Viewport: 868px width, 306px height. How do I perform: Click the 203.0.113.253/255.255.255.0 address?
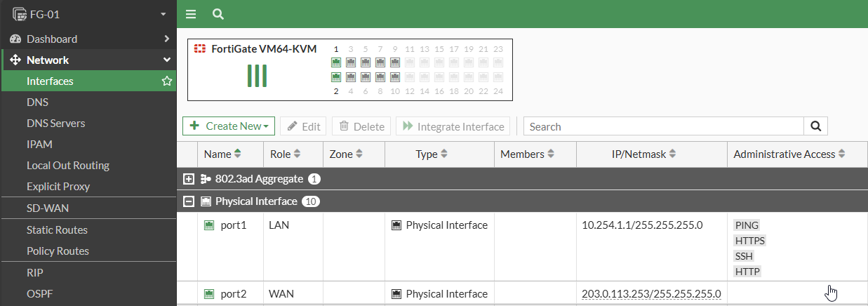coord(651,294)
